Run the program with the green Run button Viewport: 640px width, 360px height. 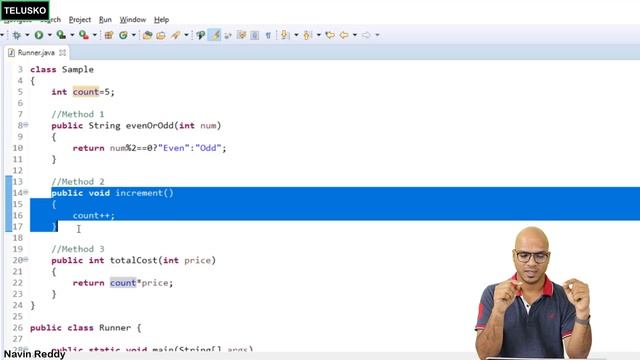[39, 35]
